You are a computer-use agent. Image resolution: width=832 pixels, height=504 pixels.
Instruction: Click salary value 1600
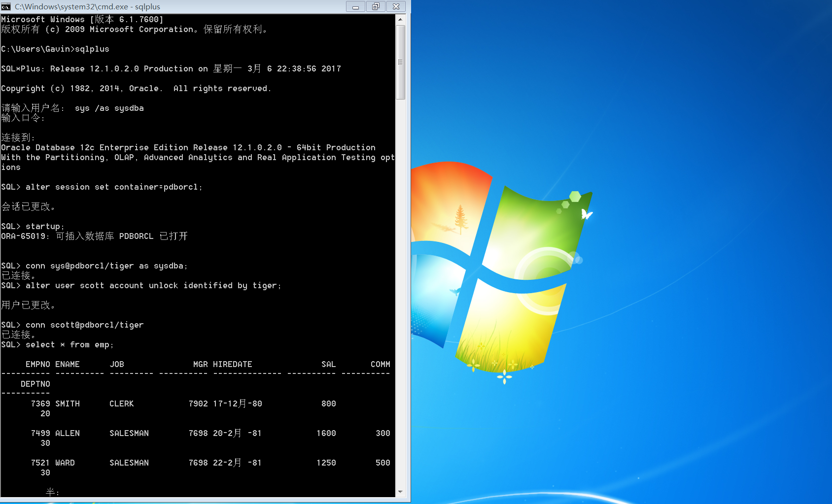pos(326,433)
